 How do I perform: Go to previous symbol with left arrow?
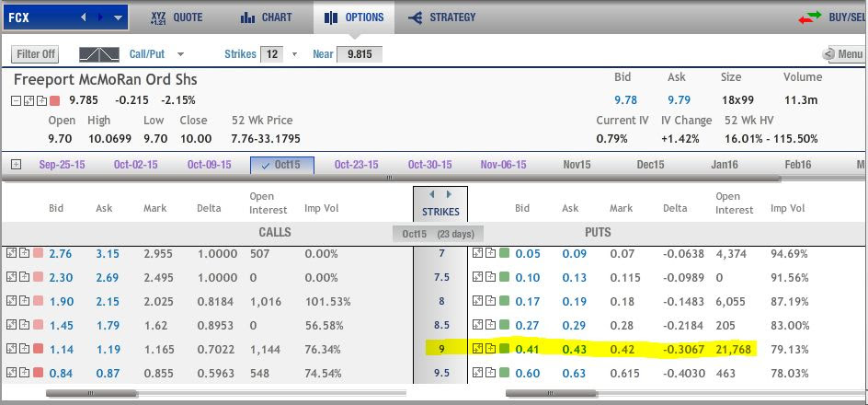click(x=84, y=17)
